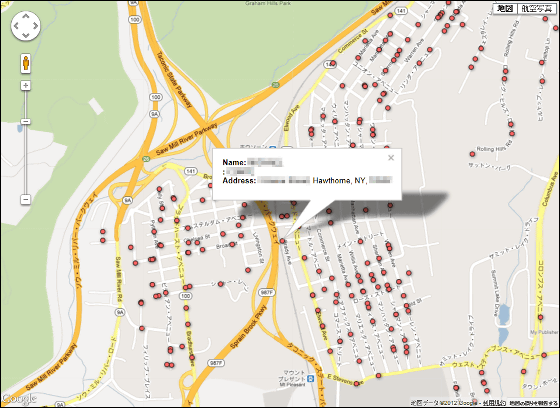Click the Name: label in the info window
This screenshot has height=408, width=560.
[x=234, y=163]
